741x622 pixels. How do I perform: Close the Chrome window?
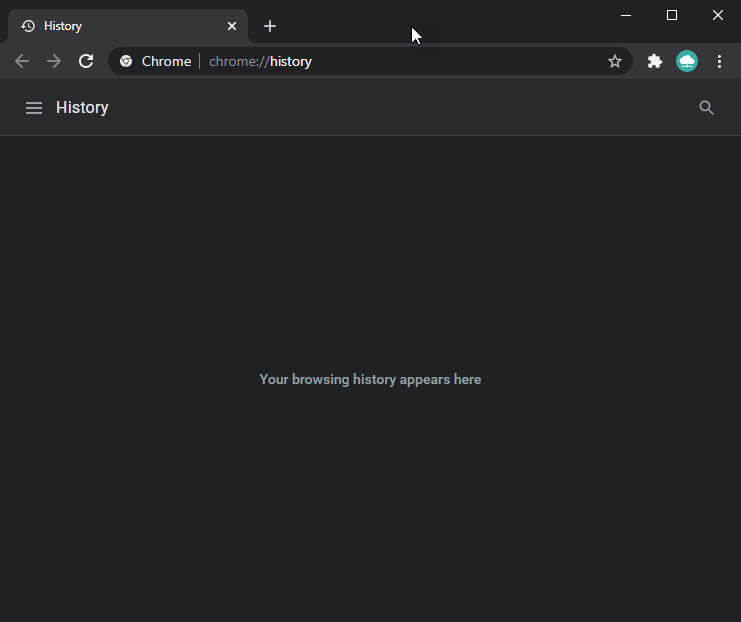[x=718, y=15]
